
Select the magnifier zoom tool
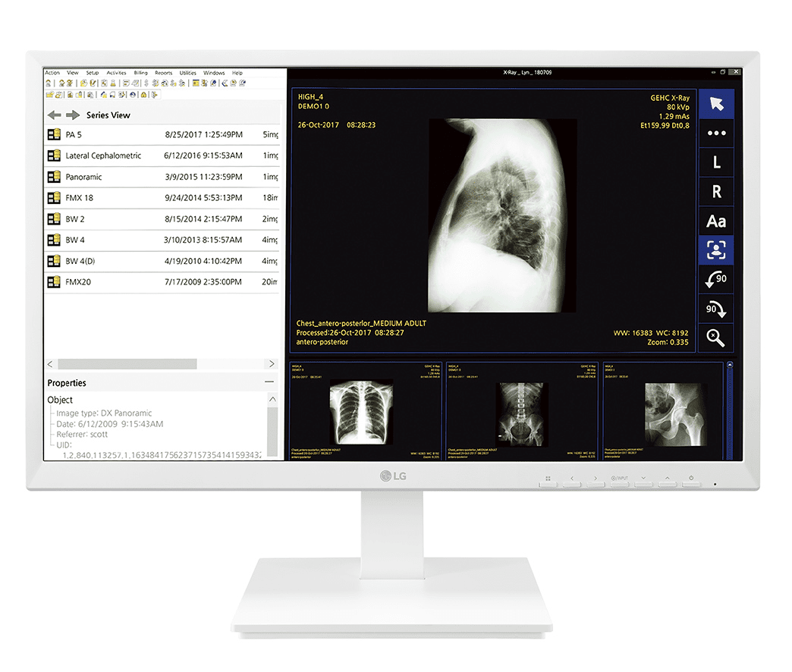(716, 338)
